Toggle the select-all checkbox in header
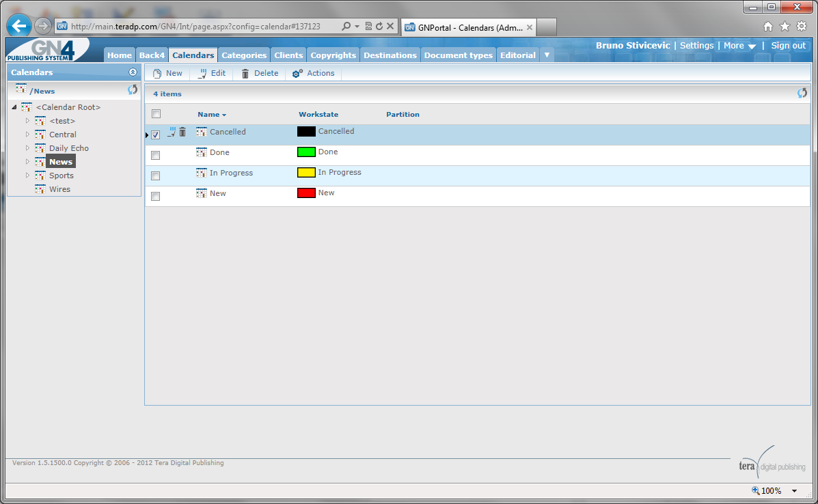Screen dimensions: 818x504 (156, 113)
